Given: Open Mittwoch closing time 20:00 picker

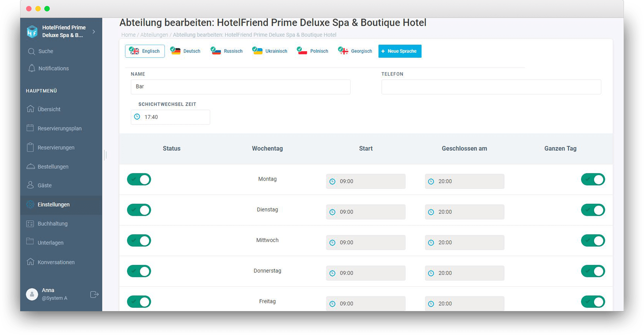Looking at the screenshot, I should 464,242.
